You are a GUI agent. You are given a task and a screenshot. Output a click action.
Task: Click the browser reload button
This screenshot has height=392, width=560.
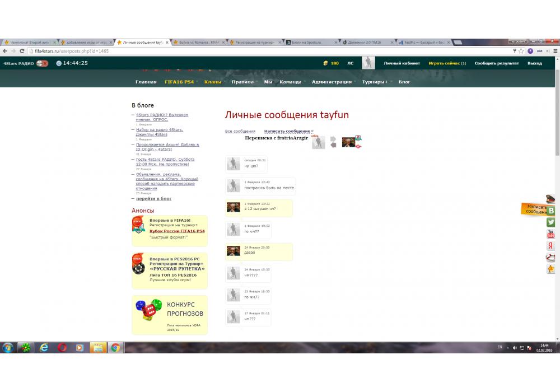[x=21, y=51]
